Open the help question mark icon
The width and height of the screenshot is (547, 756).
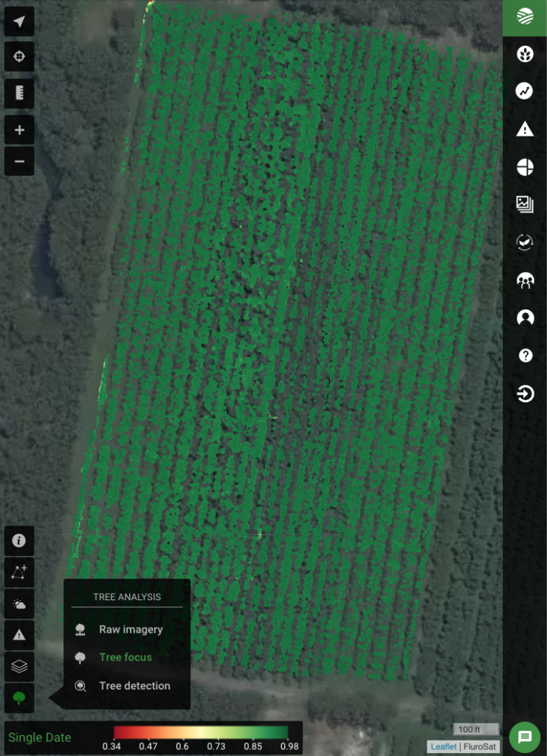click(x=525, y=356)
